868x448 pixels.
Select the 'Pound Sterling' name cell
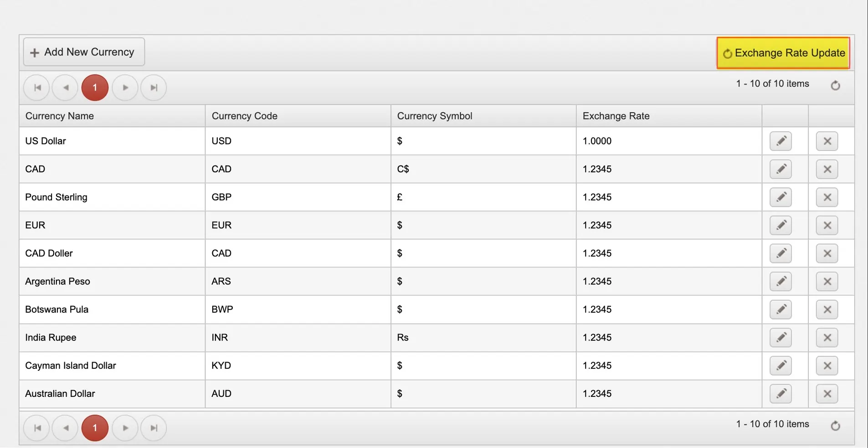pyautogui.click(x=112, y=197)
